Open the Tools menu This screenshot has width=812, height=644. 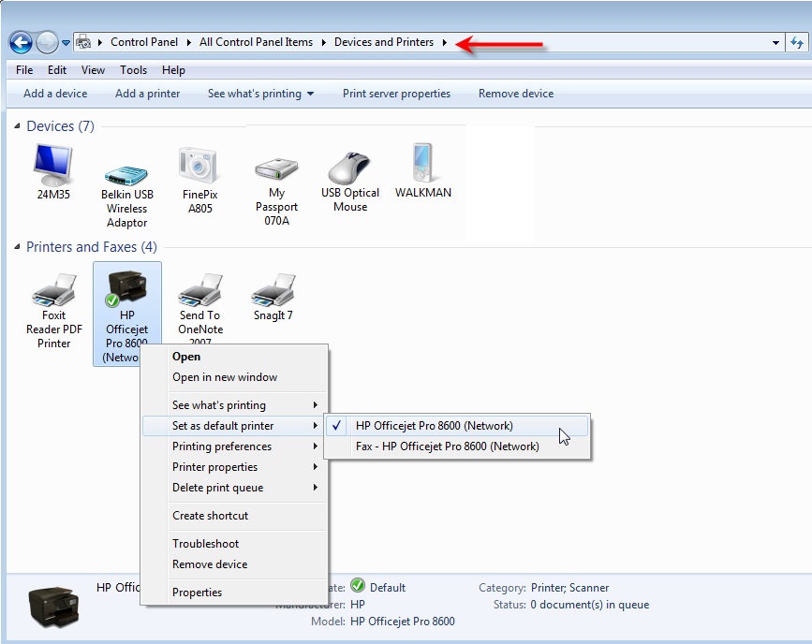click(134, 70)
